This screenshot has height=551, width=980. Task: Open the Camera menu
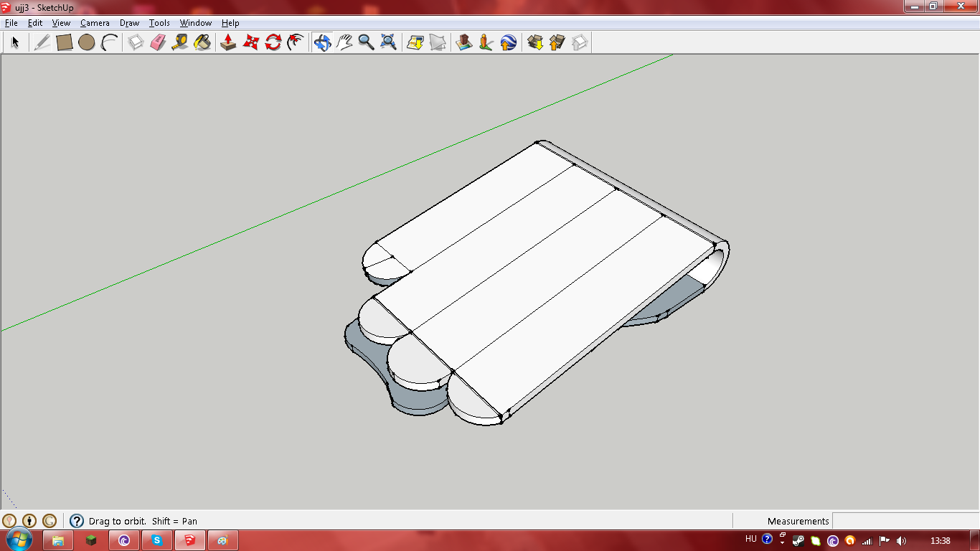[95, 23]
